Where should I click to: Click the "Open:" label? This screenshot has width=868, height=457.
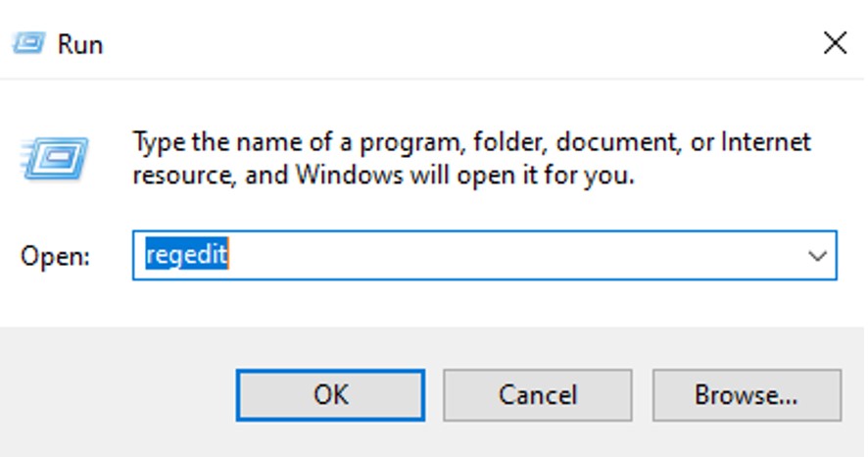[x=55, y=257]
